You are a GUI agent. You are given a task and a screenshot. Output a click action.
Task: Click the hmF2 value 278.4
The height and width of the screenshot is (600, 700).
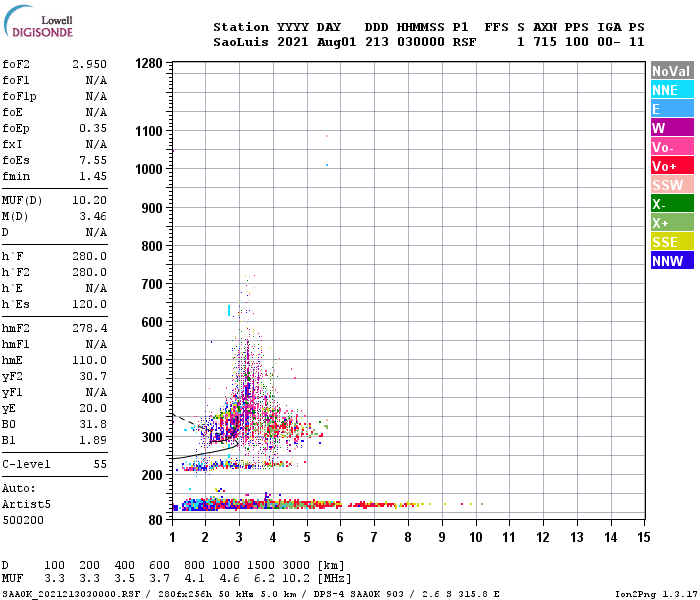click(x=89, y=328)
